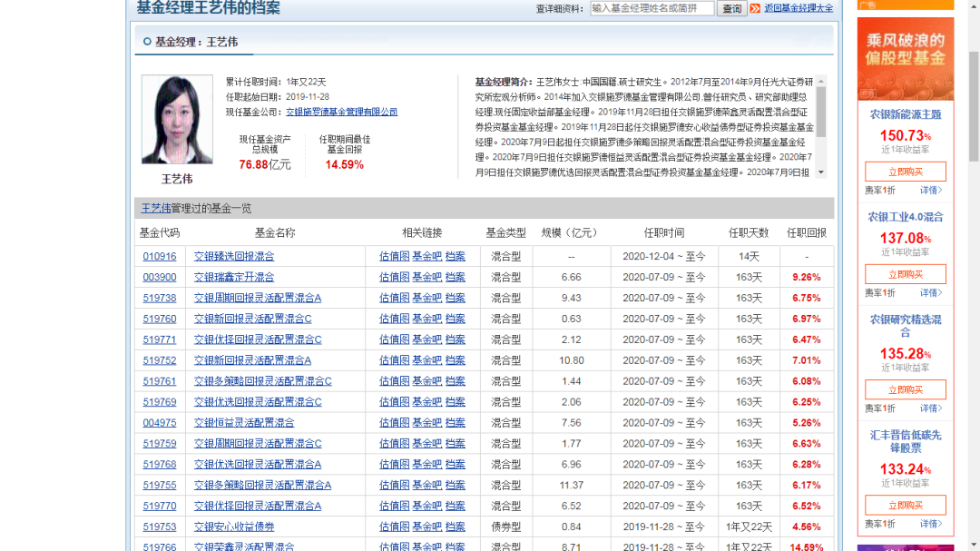980x551 pixels.
Task: Open fund code 003900
Action: pyautogui.click(x=160, y=277)
